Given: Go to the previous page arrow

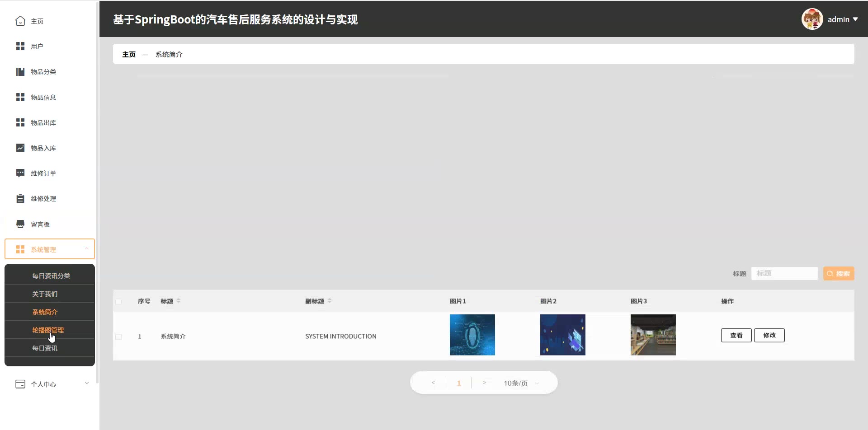Looking at the screenshot, I should tap(433, 383).
